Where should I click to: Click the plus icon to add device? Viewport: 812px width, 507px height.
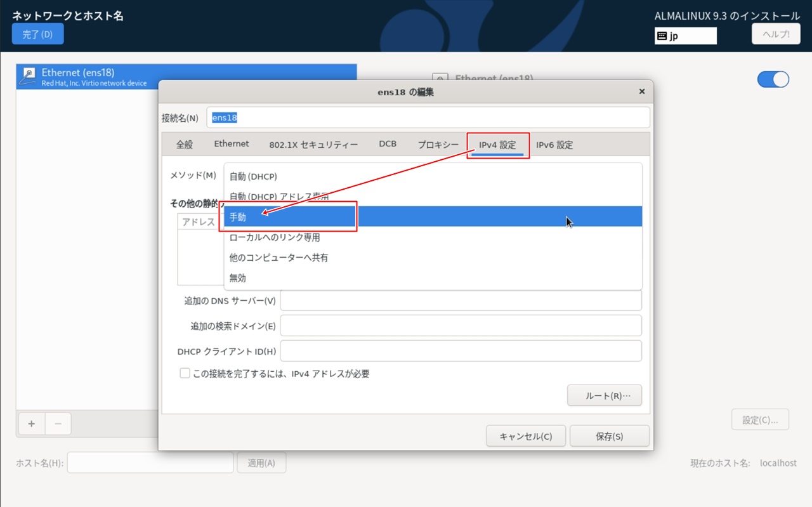click(31, 424)
